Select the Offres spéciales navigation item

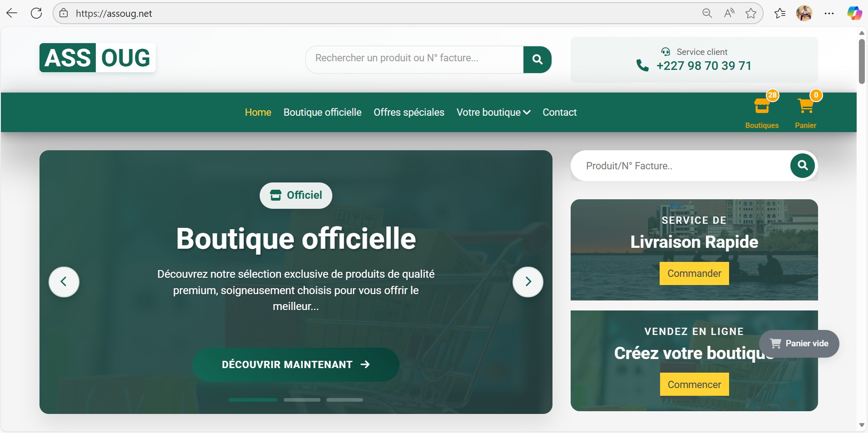(408, 112)
